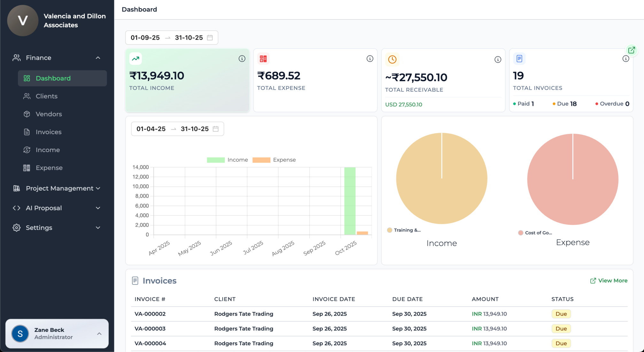
Task: Click the Total Expense info icon
Action: click(x=370, y=59)
